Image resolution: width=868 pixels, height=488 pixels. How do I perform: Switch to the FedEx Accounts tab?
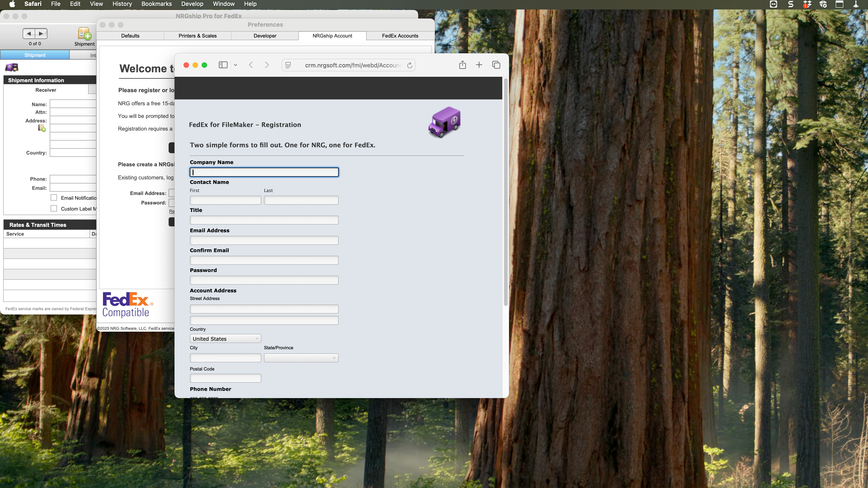400,36
